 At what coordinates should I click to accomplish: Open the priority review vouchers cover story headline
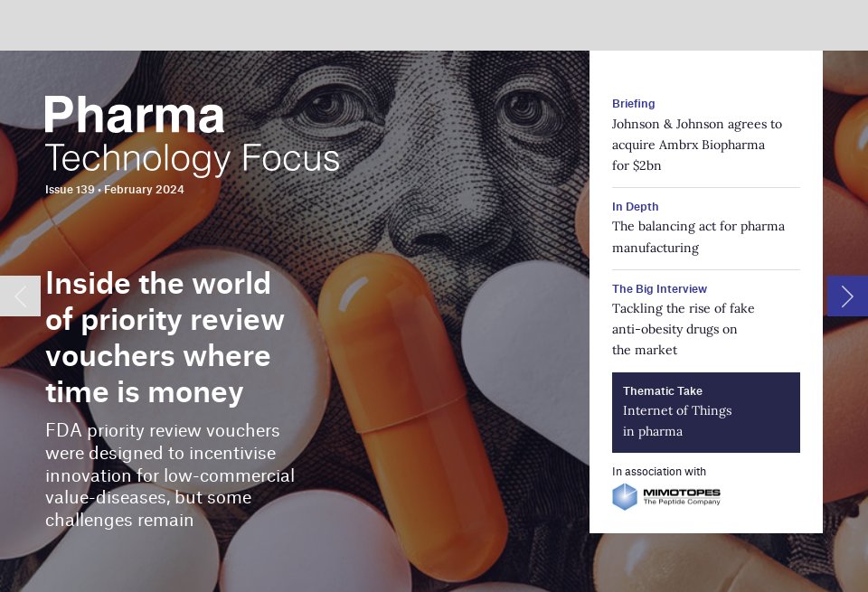point(165,337)
